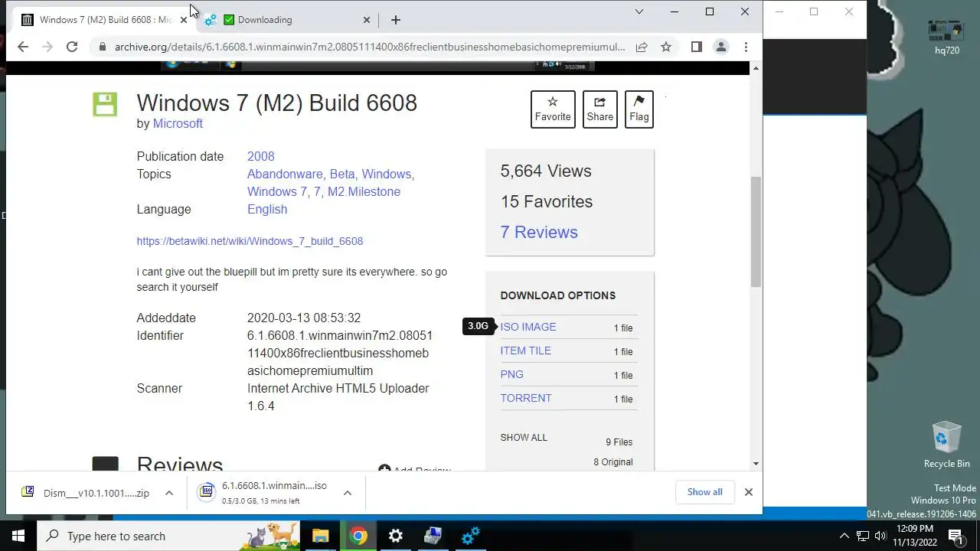The height and width of the screenshot is (551, 980).
Task: Open the betawiki.net build 6608 link
Action: [x=250, y=241]
